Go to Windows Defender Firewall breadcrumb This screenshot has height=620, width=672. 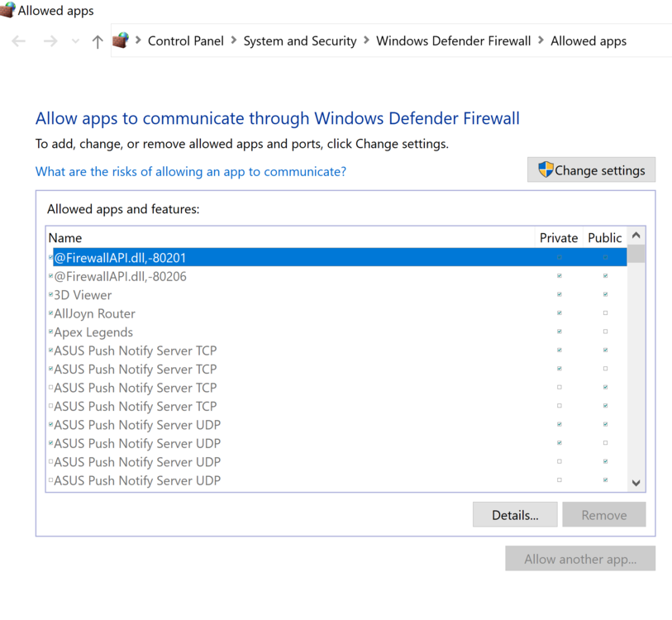[x=453, y=41]
